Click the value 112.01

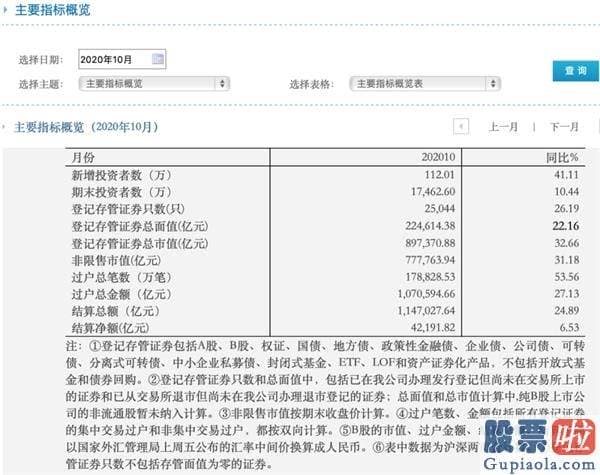click(x=440, y=175)
